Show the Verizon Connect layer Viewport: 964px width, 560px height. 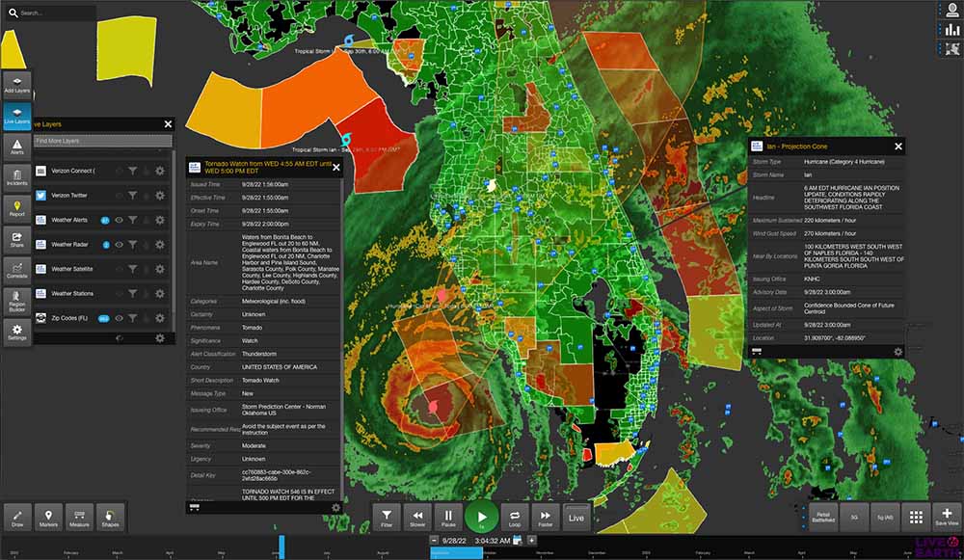pos(119,171)
